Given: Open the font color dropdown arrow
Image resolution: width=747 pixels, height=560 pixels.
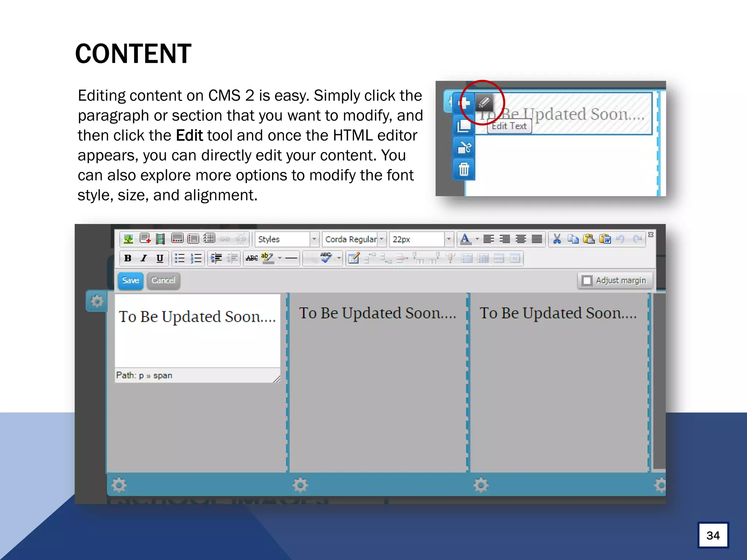Looking at the screenshot, I should [x=477, y=239].
